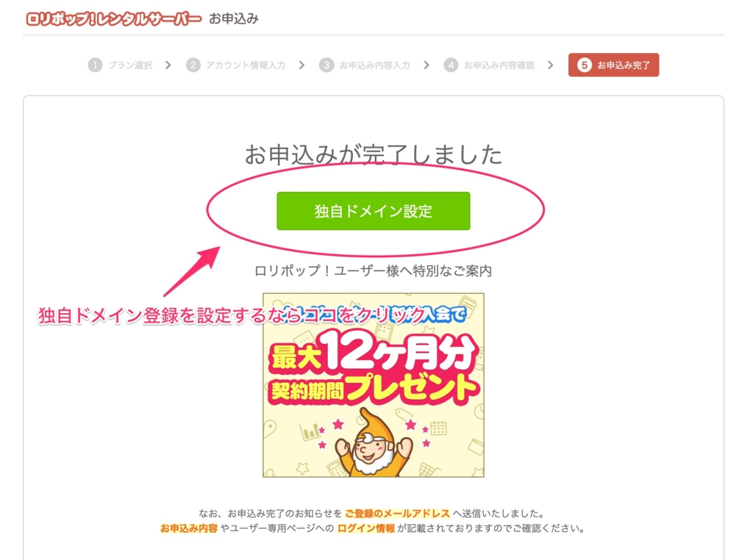Click the ロリポップ!レンタルサーバー logo

(113, 18)
